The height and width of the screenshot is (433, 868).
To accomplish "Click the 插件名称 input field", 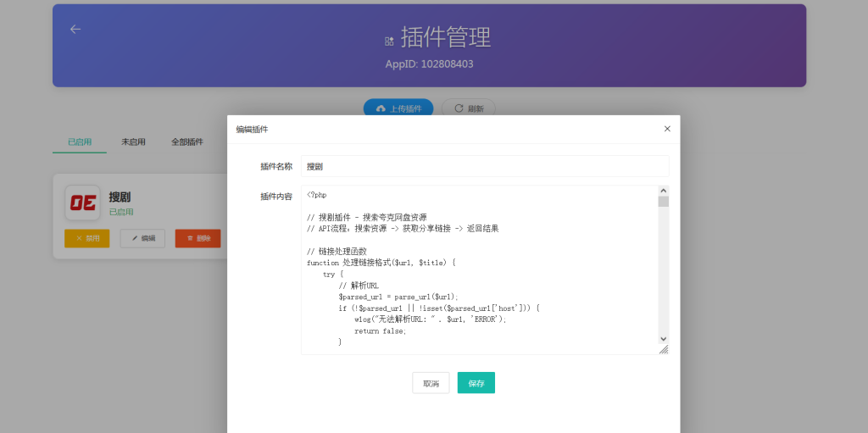I will (485, 166).
